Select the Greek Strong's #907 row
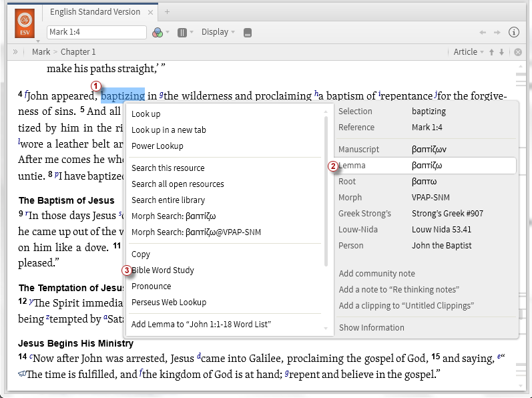532x398 pixels. [x=427, y=214]
